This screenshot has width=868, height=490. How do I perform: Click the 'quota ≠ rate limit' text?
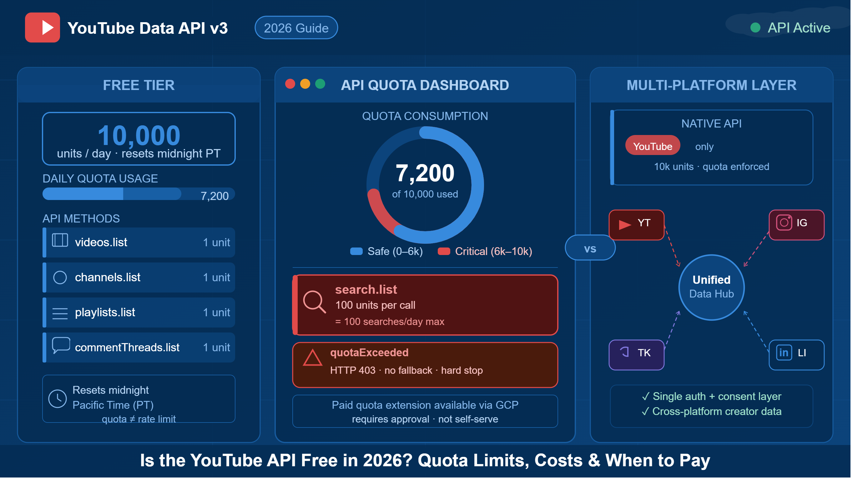(x=139, y=419)
